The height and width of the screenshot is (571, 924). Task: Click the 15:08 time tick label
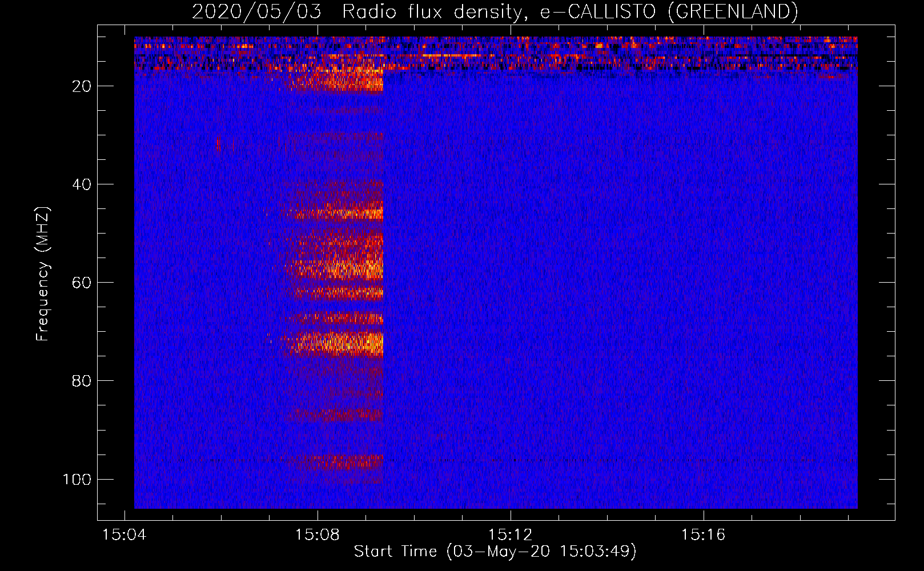pos(318,535)
